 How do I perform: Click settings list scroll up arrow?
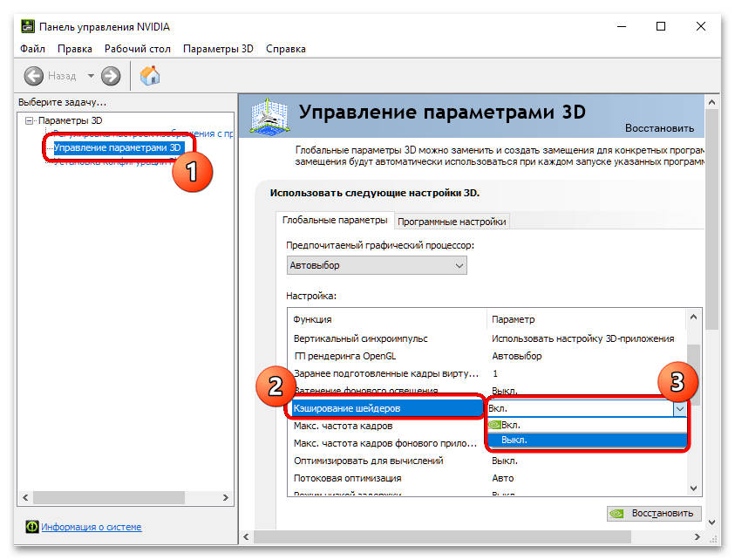[x=694, y=317]
